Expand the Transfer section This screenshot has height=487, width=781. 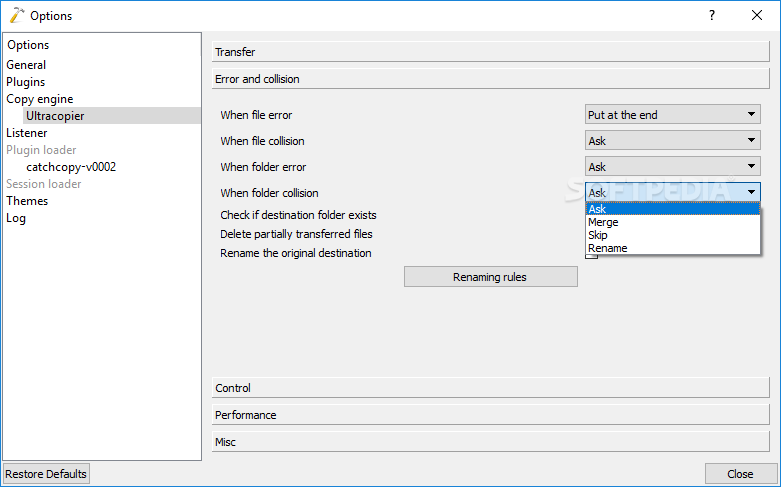click(x=489, y=52)
